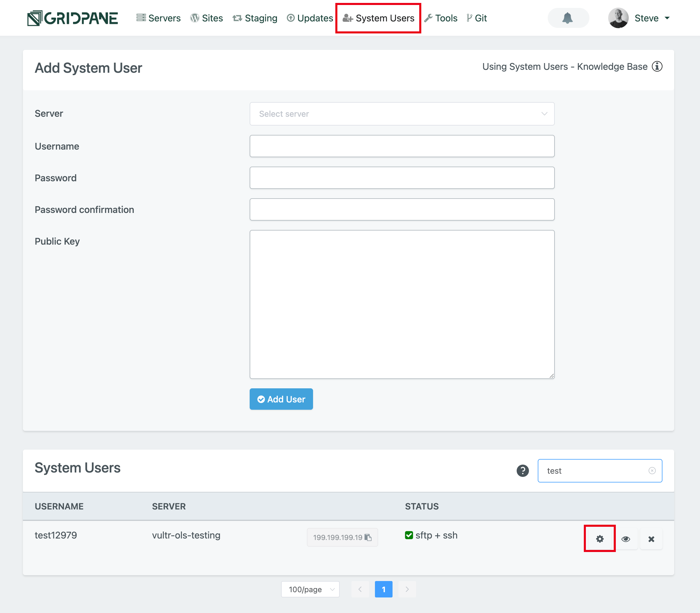Go to Servers in navigation
Screen dimensions: 700x613
(x=158, y=18)
